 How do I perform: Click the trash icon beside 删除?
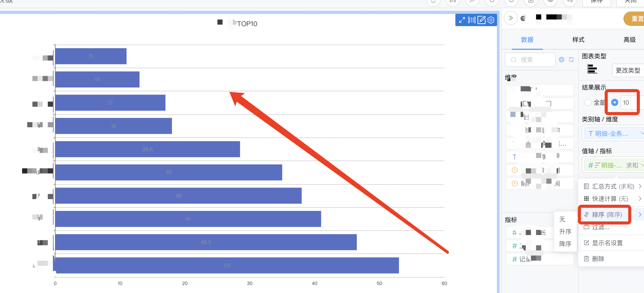586,259
